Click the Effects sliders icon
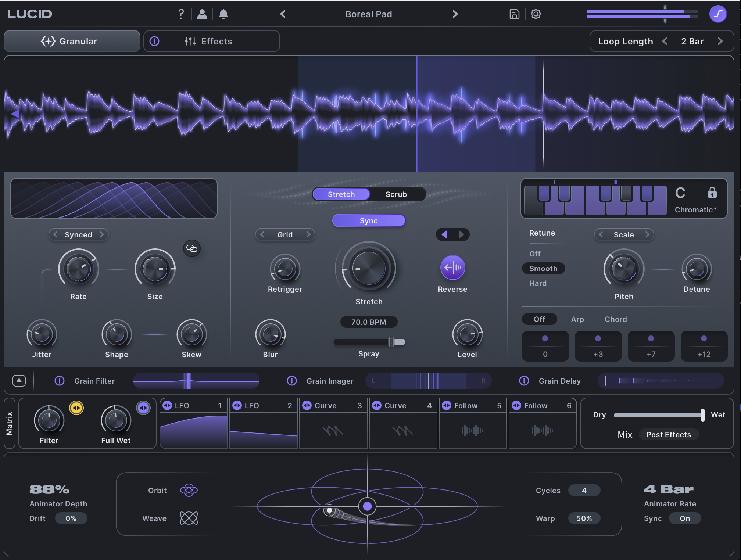The image size is (741, 560). pos(190,41)
